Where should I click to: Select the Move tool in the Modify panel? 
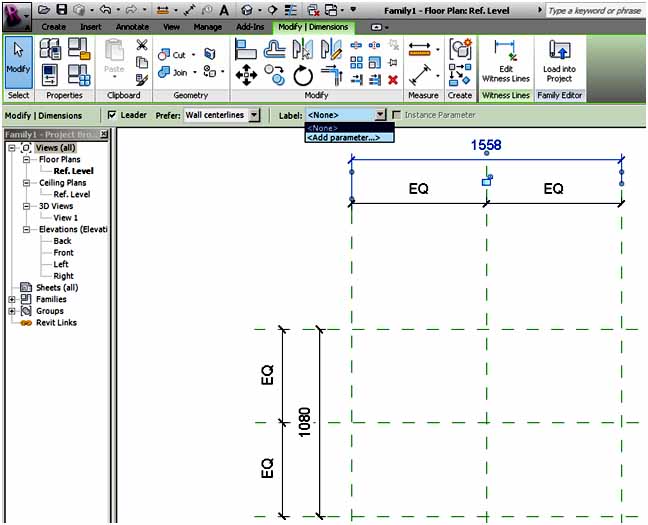coord(246,75)
